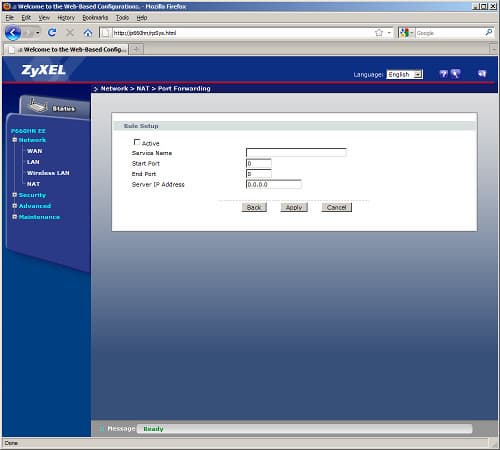Viewport: 500px width, 450px height.
Task: Open the WAN page link
Action: [35, 151]
